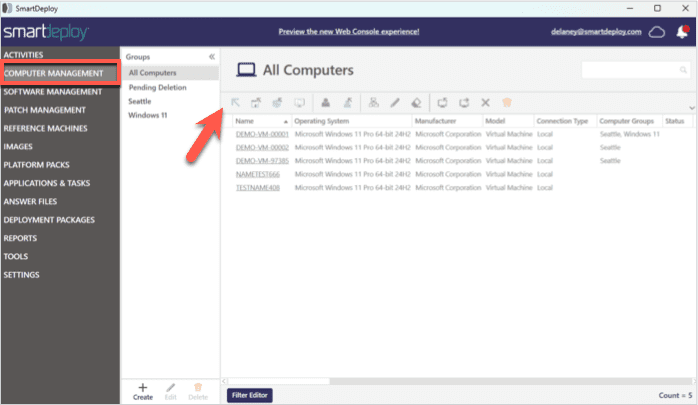698x405 pixels.
Task: Click the delaney@smartdeploy.com account link
Action: coord(596,32)
